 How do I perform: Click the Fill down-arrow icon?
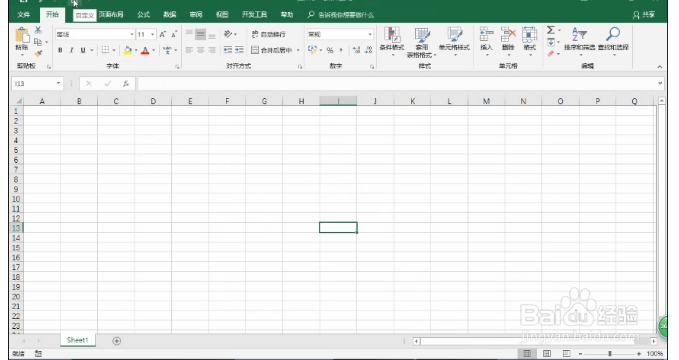click(550, 42)
